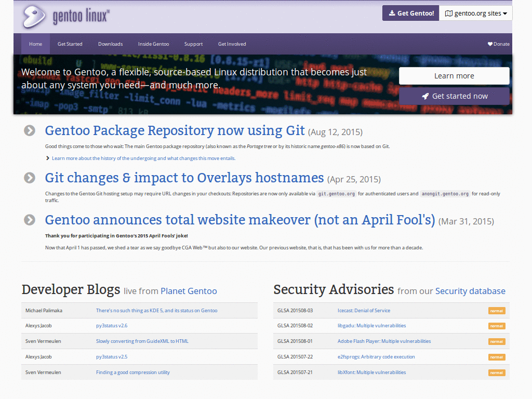Click the Learn more button

(x=454, y=75)
